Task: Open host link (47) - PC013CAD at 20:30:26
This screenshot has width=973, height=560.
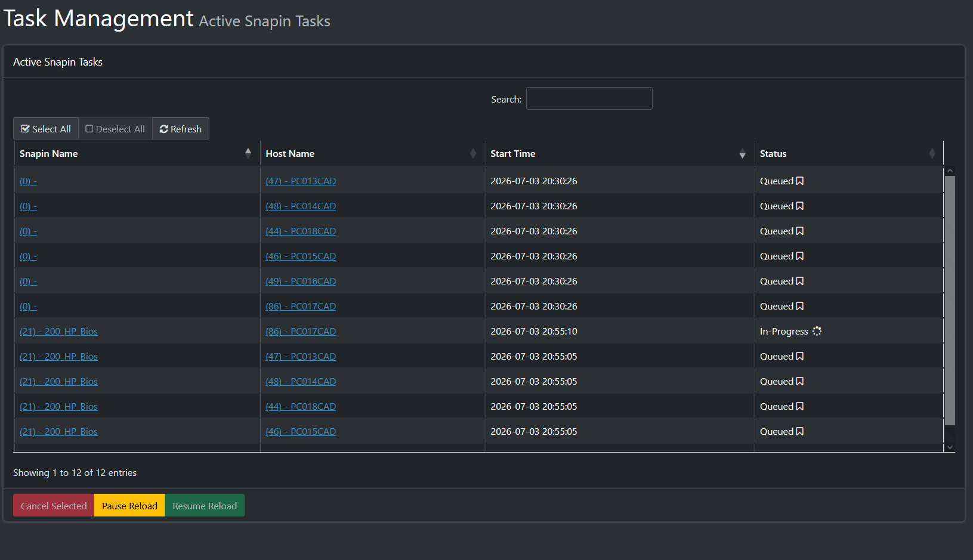Action: point(301,181)
